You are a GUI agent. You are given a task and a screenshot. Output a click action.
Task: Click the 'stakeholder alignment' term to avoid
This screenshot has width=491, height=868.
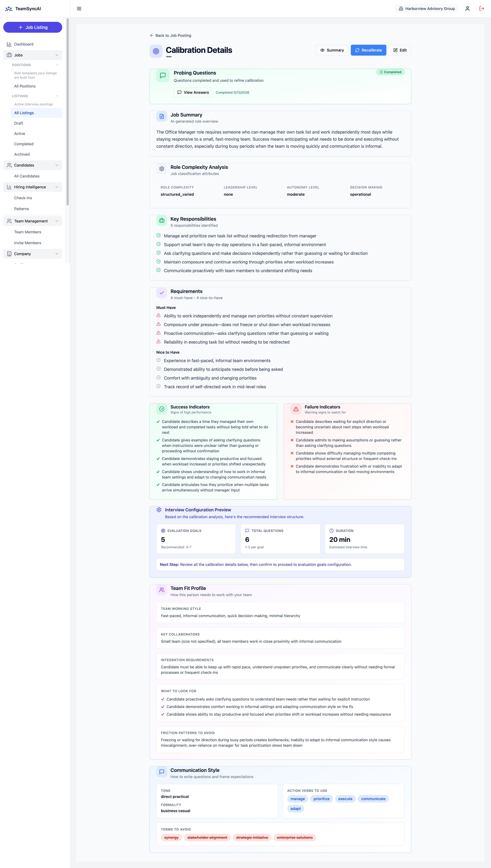207,838
